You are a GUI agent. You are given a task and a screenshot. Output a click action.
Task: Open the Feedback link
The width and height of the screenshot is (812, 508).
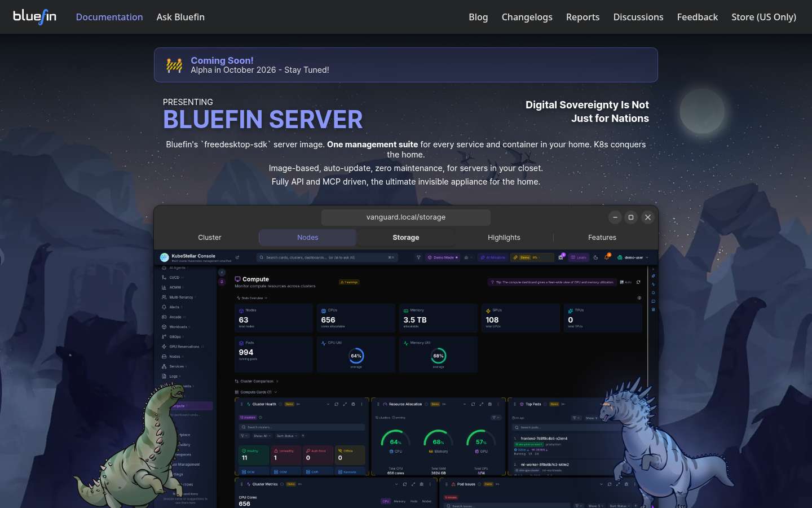coord(698,17)
